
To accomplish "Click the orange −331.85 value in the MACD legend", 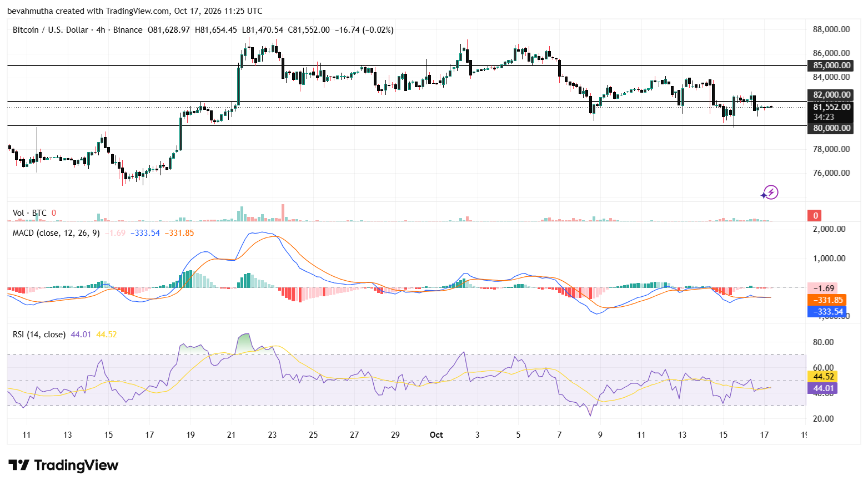I will coord(179,233).
